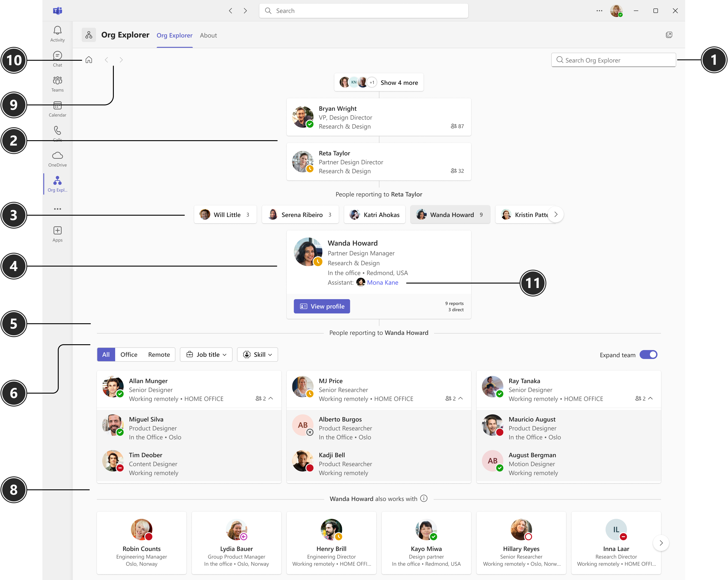The height and width of the screenshot is (580, 728).
Task: Go to Org Explorer home icon
Action: click(89, 60)
